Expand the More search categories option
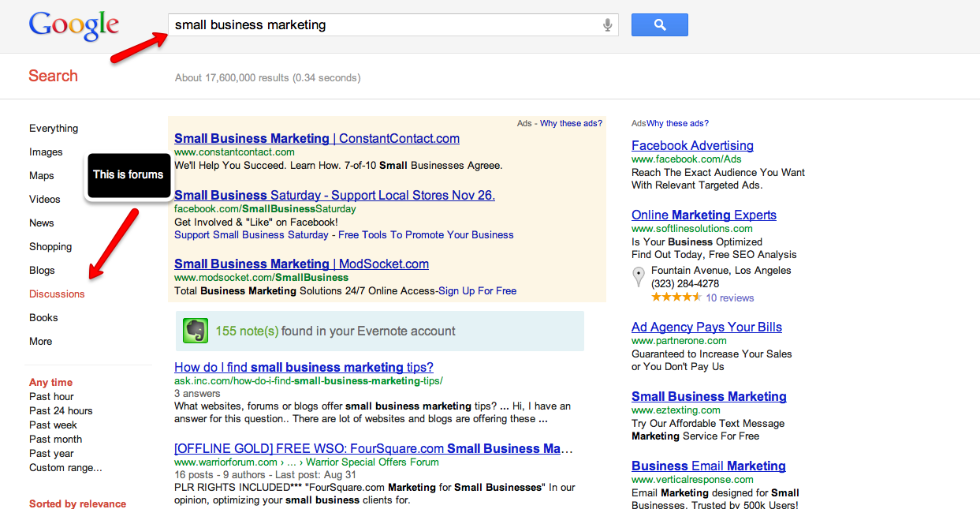The width and height of the screenshot is (980, 509). click(x=41, y=342)
